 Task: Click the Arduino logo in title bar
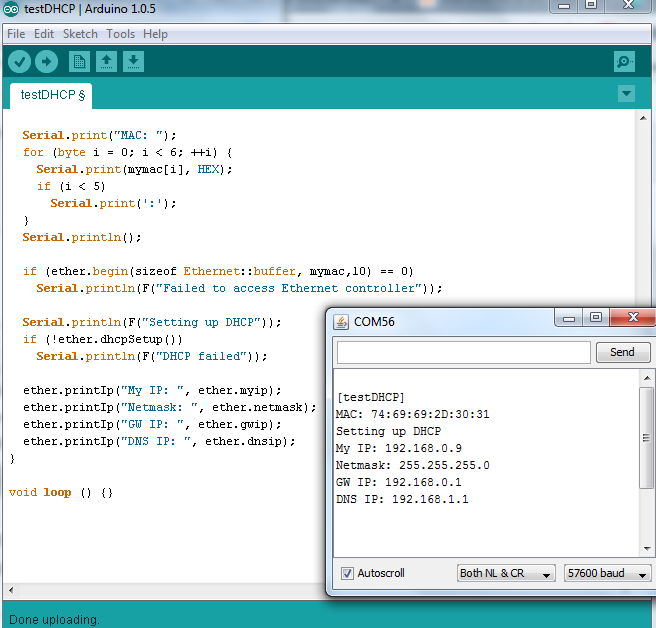(x=11, y=9)
